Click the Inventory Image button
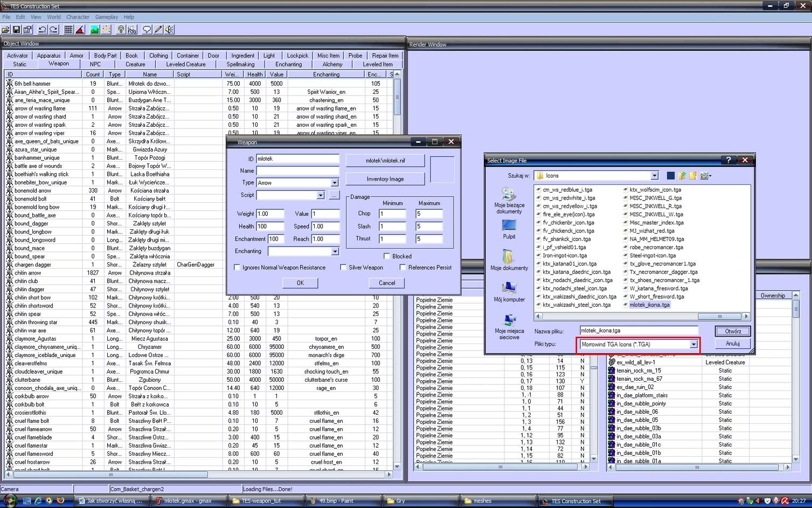 (x=385, y=179)
